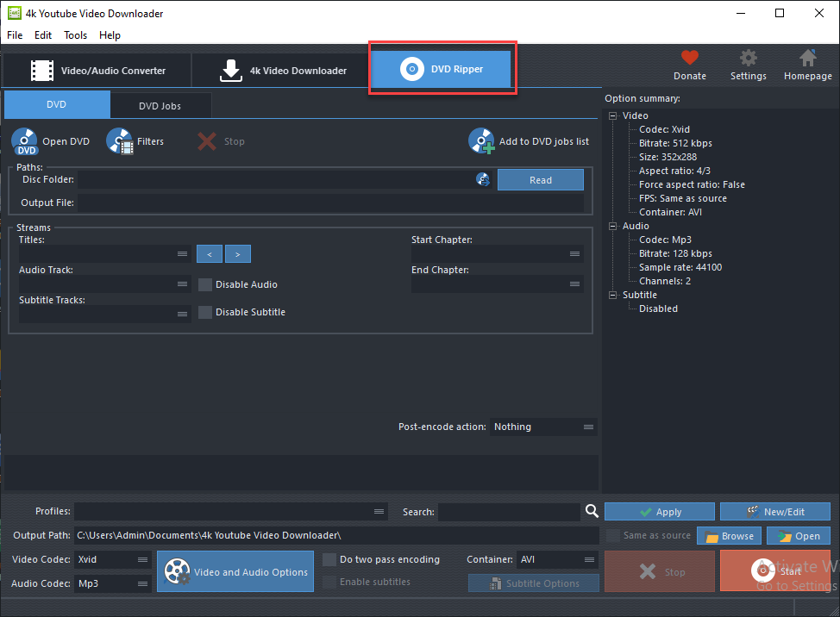Open the Filters tool
The width and height of the screenshot is (840, 617).
pyautogui.click(x=121, y=141)
